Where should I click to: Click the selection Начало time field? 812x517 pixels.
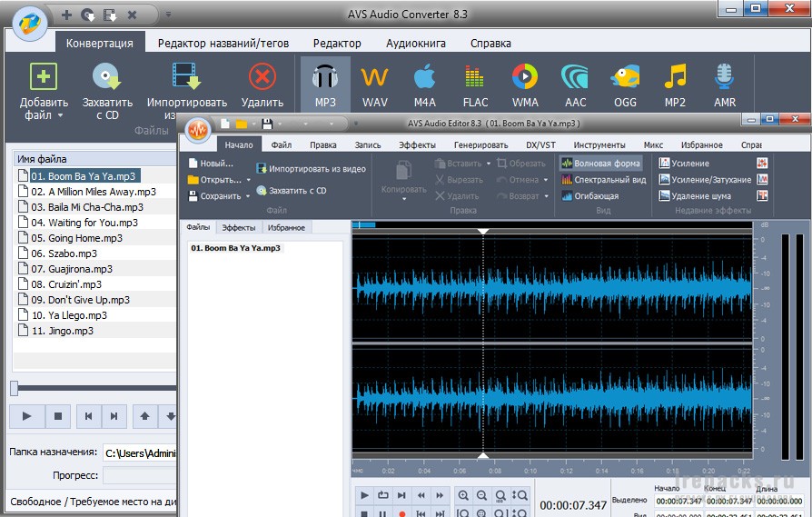tap(678, 501)
